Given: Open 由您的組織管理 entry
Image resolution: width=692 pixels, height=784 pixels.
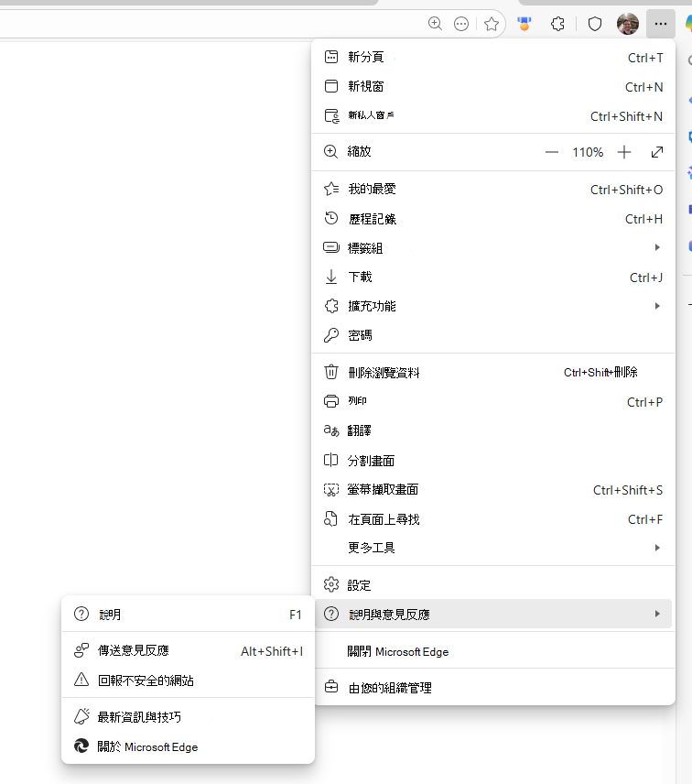Looking at the screenshot, I should click(493, 688).
